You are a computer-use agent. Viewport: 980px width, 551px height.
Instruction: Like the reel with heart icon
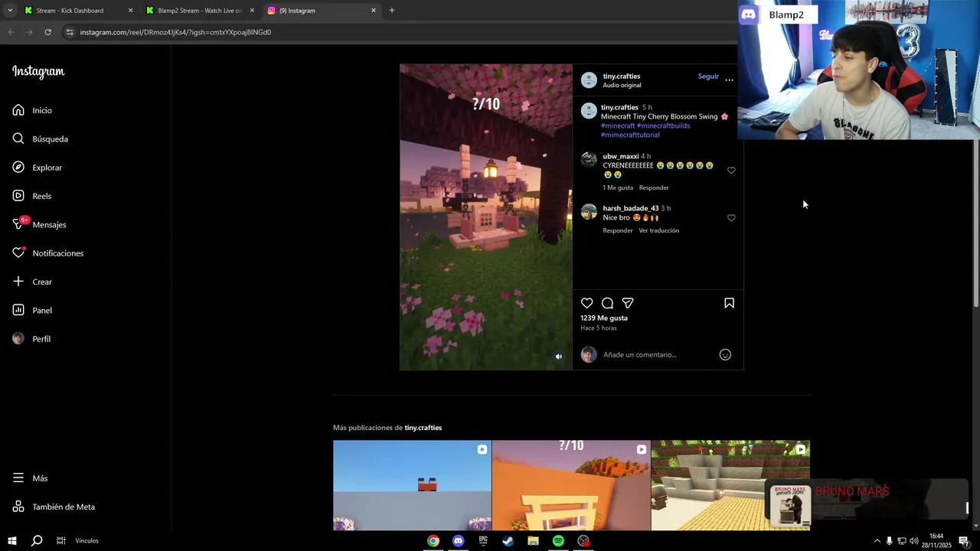click(x=587, y=303)
